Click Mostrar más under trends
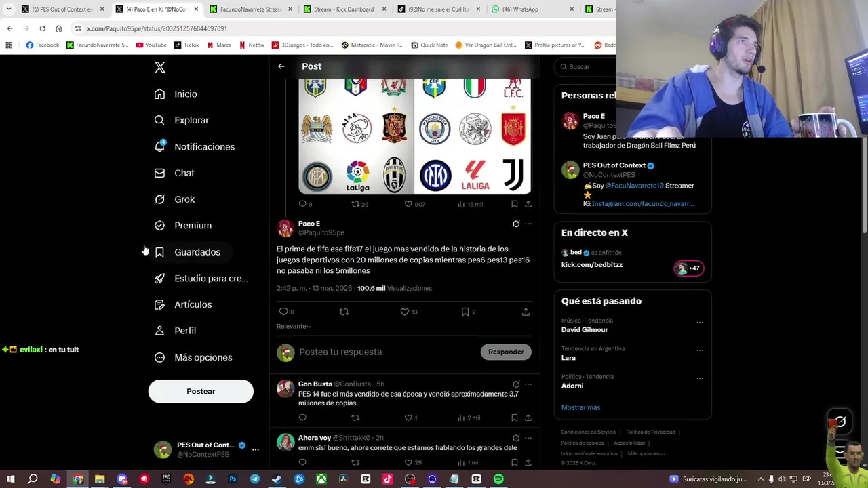 pyautogui.click(x=580, y=407)
